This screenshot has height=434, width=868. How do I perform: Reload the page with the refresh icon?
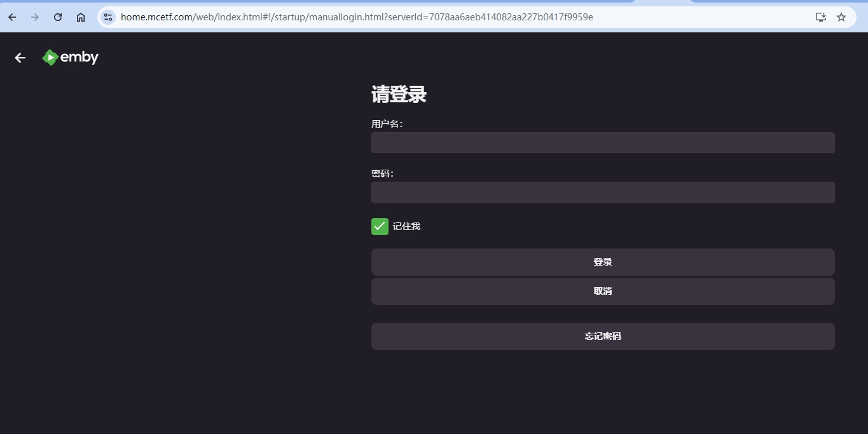58,17
